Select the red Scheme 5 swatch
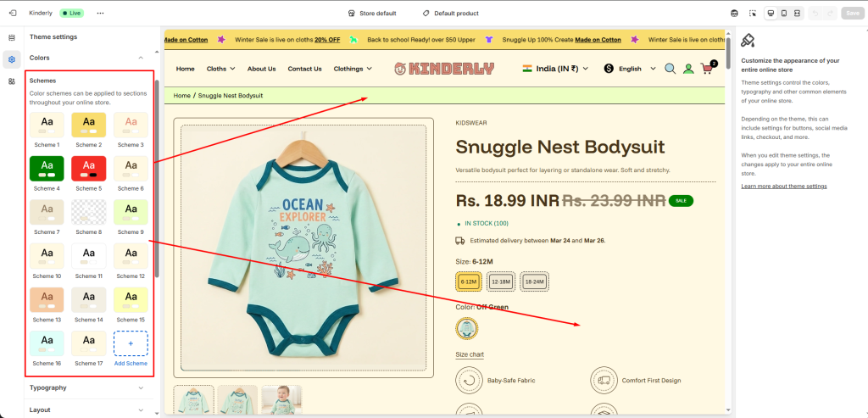This screenshot has height=418, width=868. click(x=89, y=170)
